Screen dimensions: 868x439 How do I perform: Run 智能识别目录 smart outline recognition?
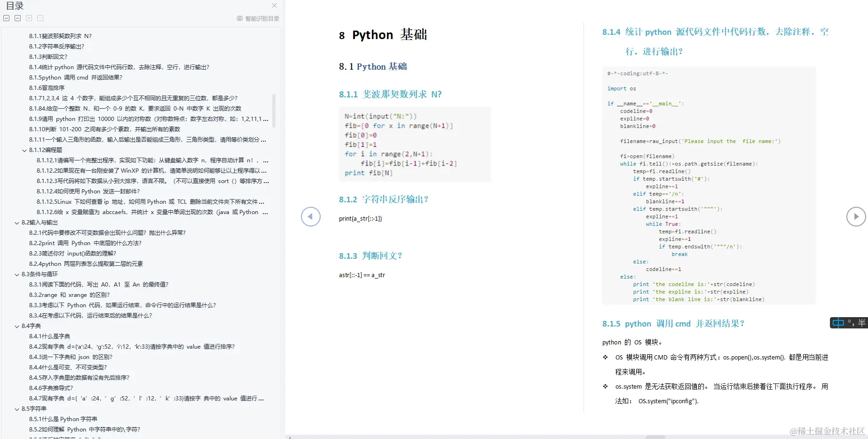pos(258,18)
